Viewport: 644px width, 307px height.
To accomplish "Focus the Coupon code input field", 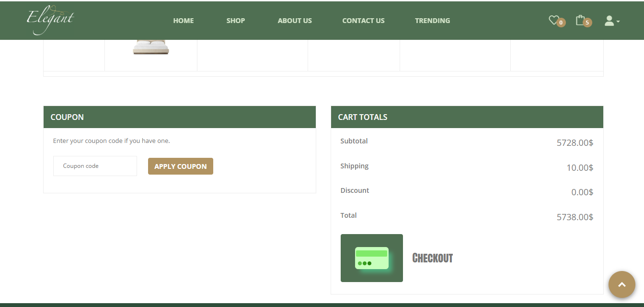I will pyautogui.click(x=95, y=166).
